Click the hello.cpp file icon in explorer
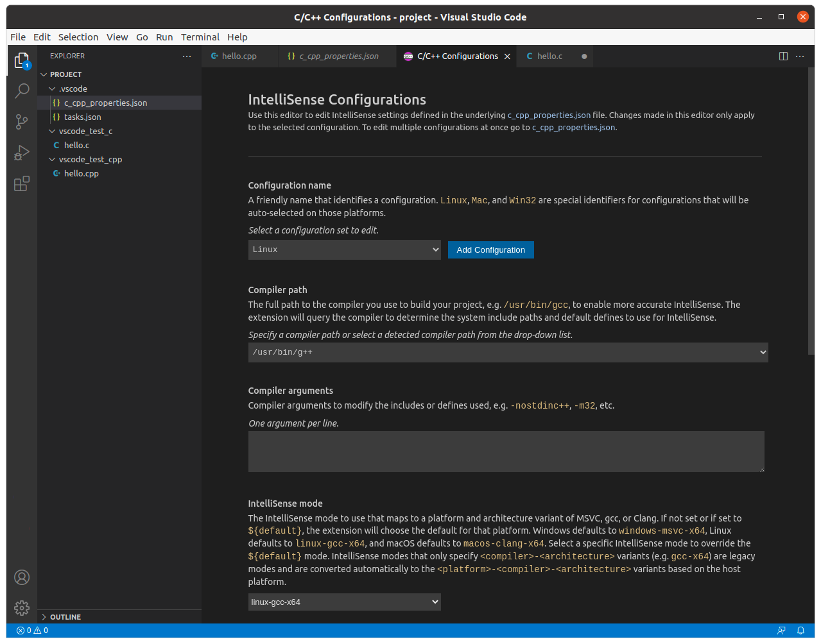Screen dimensions: 821x644 click(x=56, y=173)
